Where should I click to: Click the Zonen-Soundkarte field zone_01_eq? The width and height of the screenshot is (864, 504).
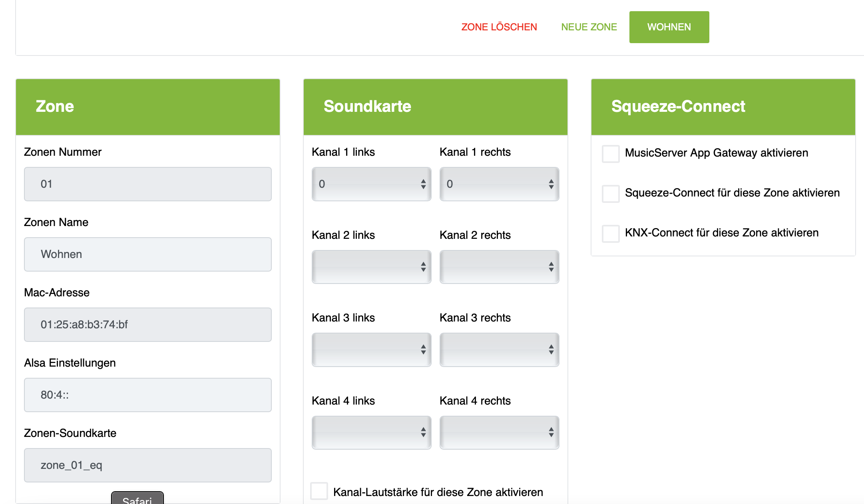[x=147, y=465]
